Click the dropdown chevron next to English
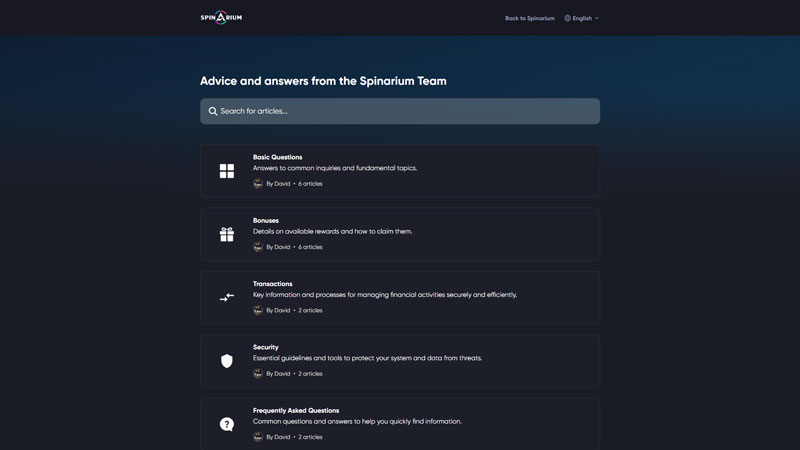 coord(597,18)
